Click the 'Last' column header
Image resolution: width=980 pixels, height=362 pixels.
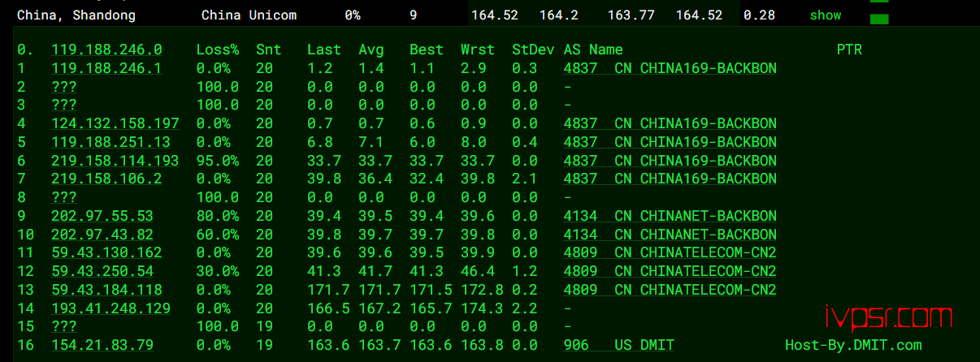coord(324,50)
